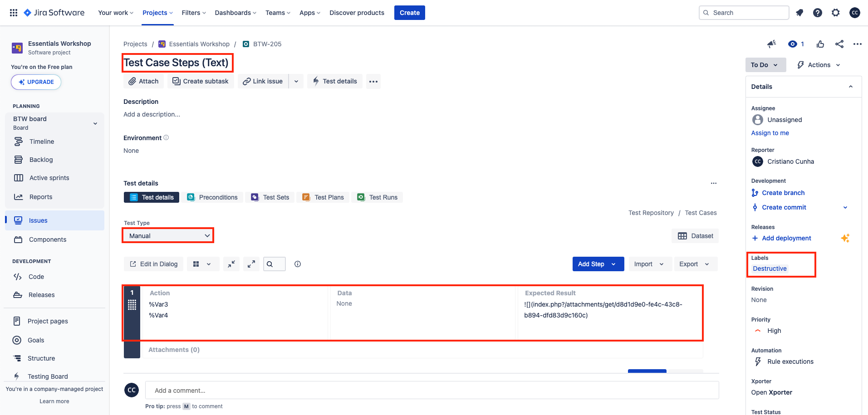This screenshot has height=415, width=868.
Task: Open the Apps dropdown menu
Action: [x=310, y=13]
